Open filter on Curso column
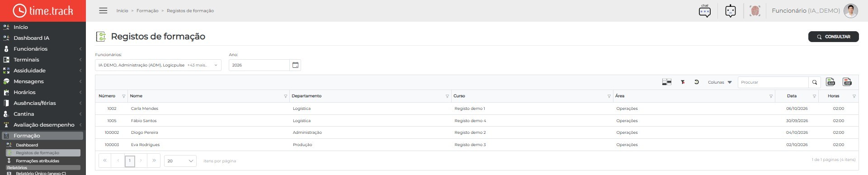This screenshot has height=175, width=868. pyautogui.click(x=609, y=96)
